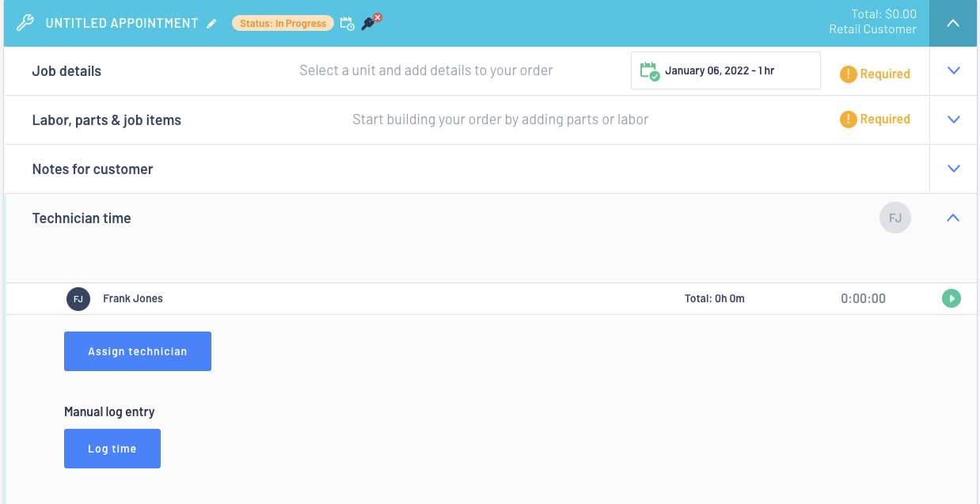
Task: Click the Technician time heading
Action: (82, 218)
